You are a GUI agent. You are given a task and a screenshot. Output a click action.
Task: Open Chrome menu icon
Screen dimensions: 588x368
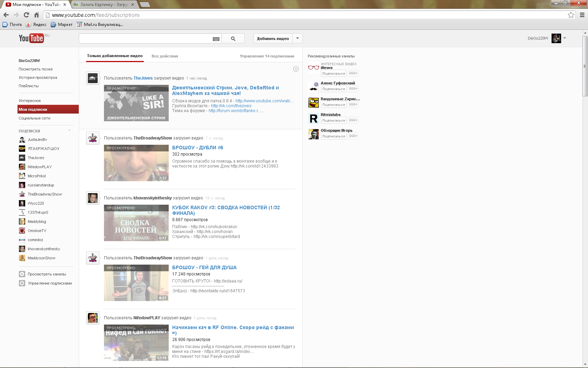point(582,15)
